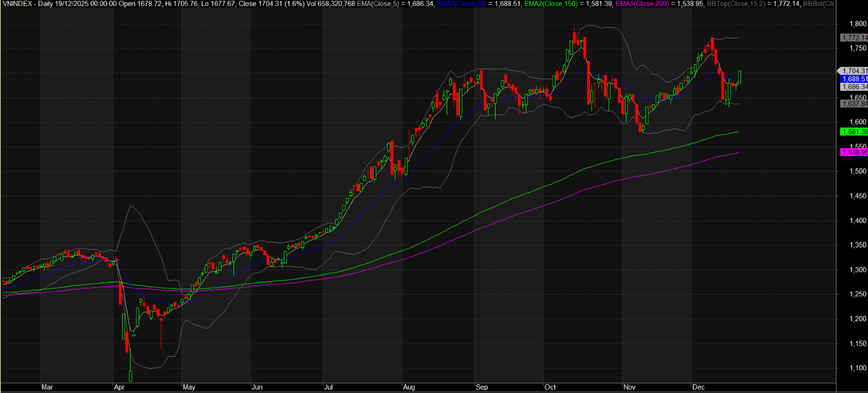The height and width of the screenshot is (393, 868).
Task: Click the Apr label on time axis
Action: pyautogui.click(x=120, y=387)
